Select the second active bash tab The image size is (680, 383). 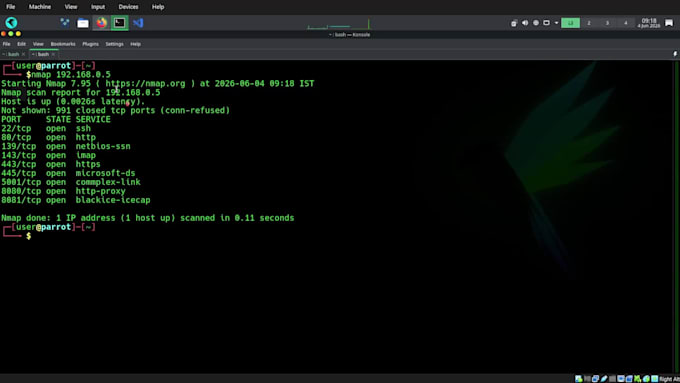[x=42, y=54]
